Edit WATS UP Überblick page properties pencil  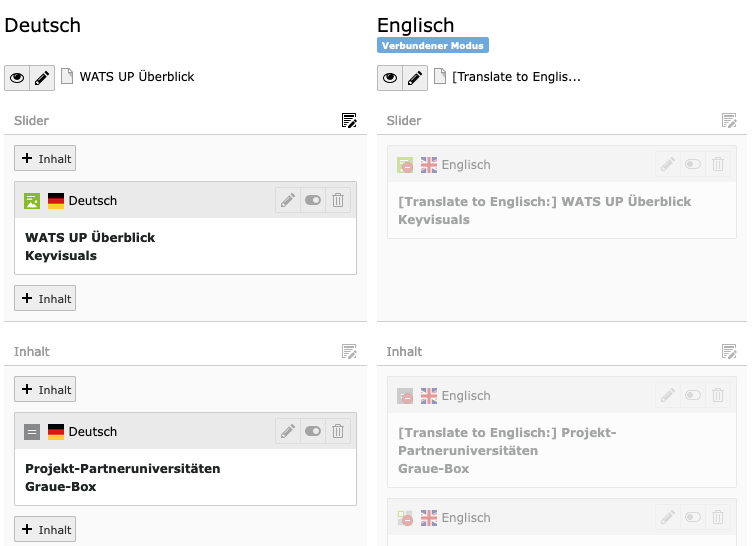click(x=42, y=78)
